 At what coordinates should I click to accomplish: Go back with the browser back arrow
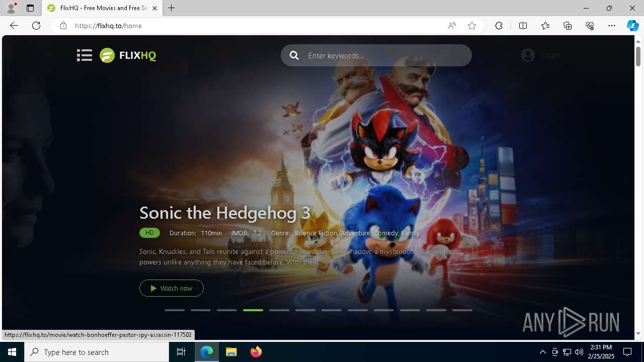point(14,26)
